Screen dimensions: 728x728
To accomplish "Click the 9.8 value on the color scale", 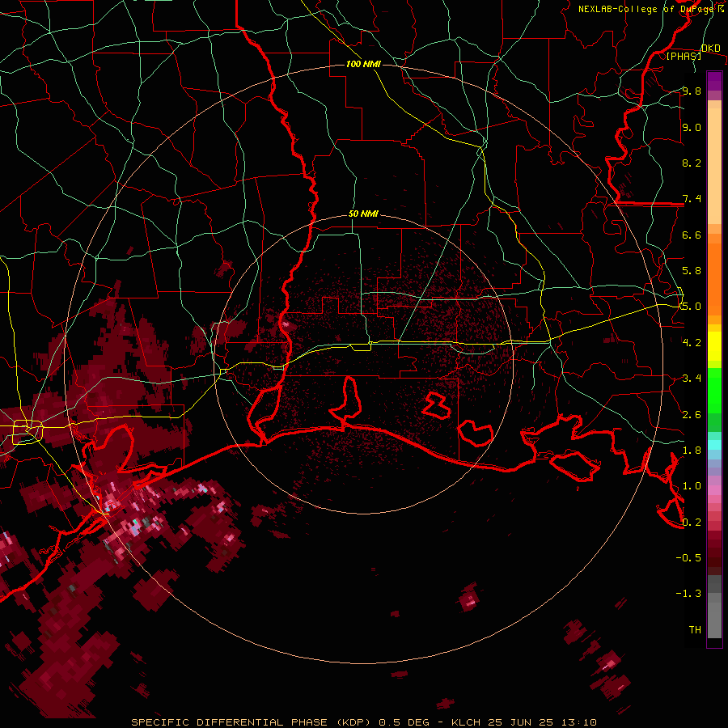I will [692, 91].
